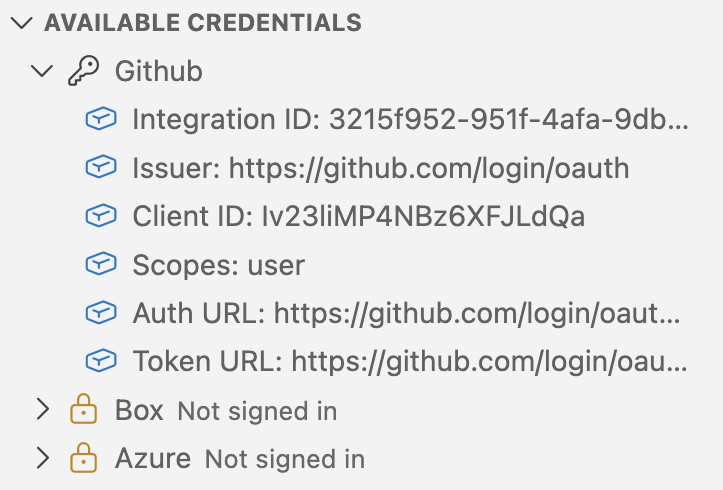This screenshot has width=723, height=490.
Task: Click the cube icon beside Token URL
Action: coord(99,361)
